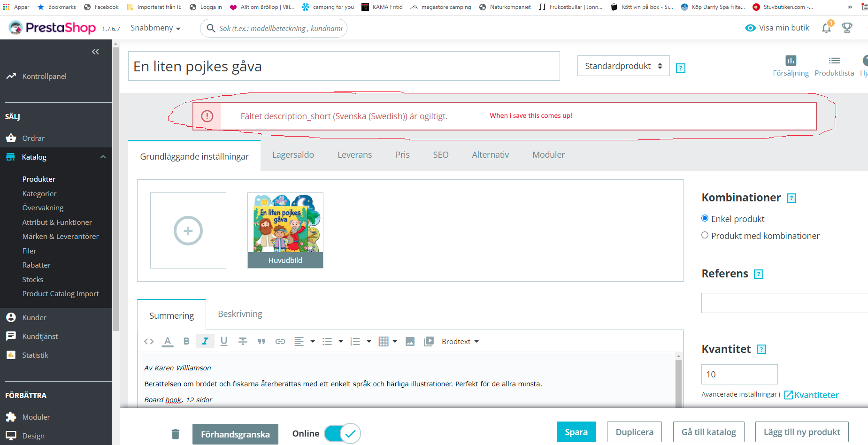Open Kvantiteter advanced settings link
868x445 pixels.
click(x=811, y=395)
